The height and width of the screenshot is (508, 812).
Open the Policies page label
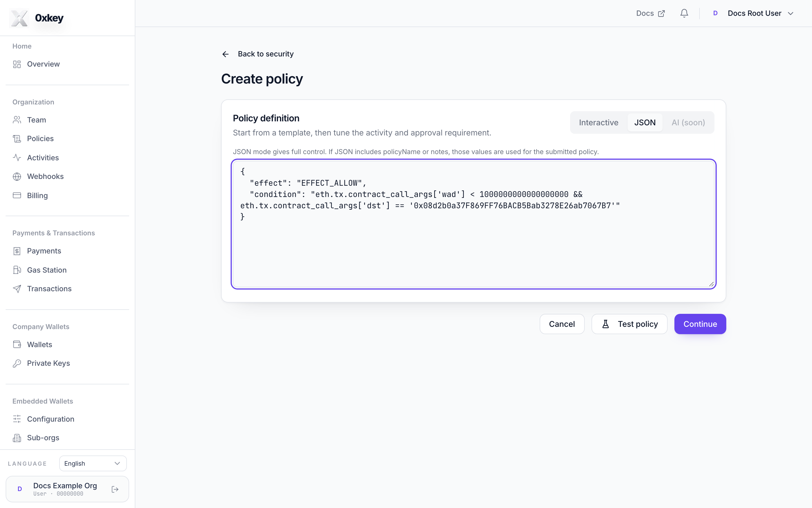coord(40,139)
